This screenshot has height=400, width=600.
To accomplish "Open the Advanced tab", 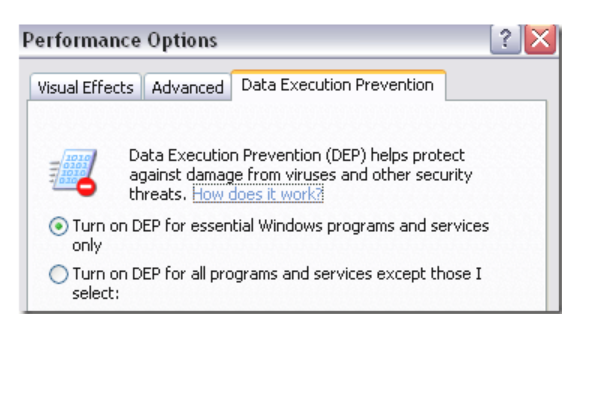I will click(188, 87).
